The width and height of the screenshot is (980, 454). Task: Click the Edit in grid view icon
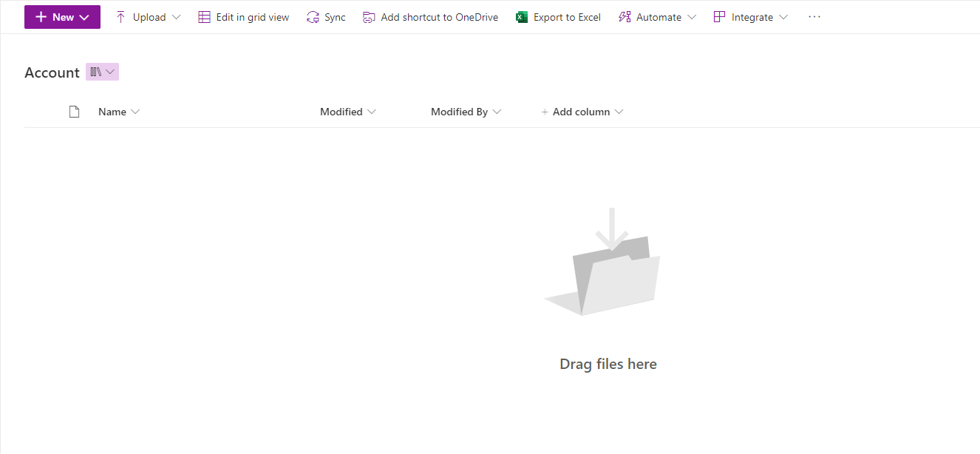203,16
